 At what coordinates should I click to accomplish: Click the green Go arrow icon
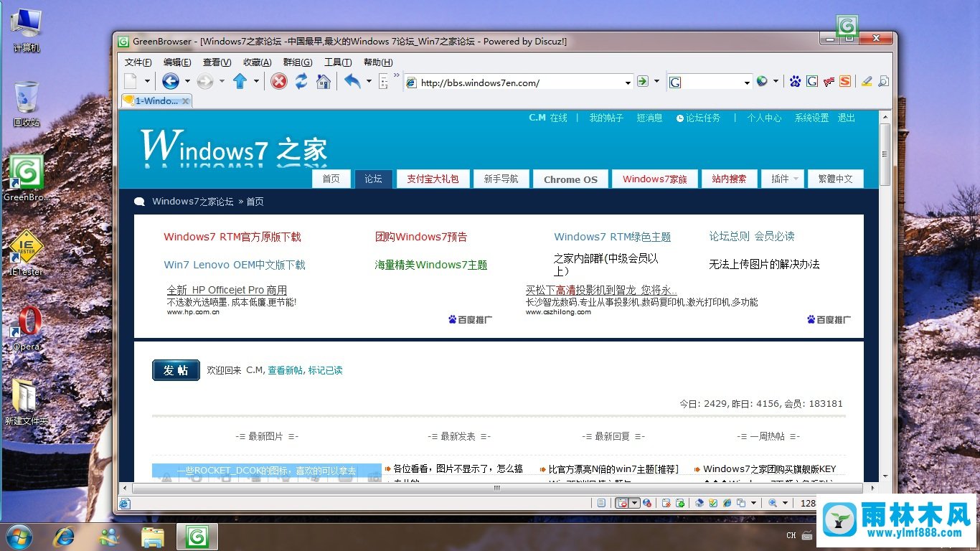click(643, 82)
